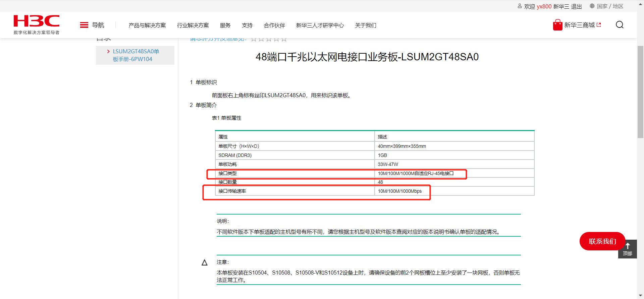Click the globe icon for country/region

point(592,6)
